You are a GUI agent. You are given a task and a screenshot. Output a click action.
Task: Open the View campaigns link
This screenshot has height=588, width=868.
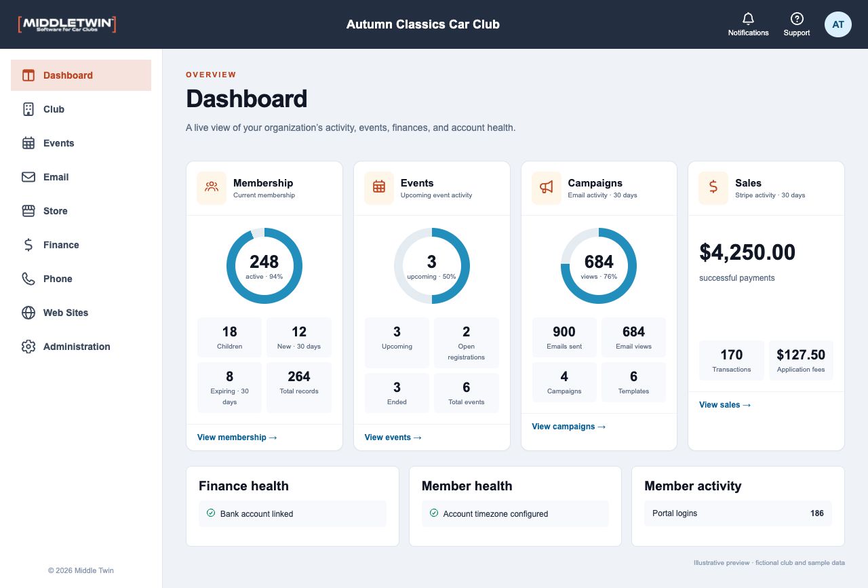click(569, 427)
